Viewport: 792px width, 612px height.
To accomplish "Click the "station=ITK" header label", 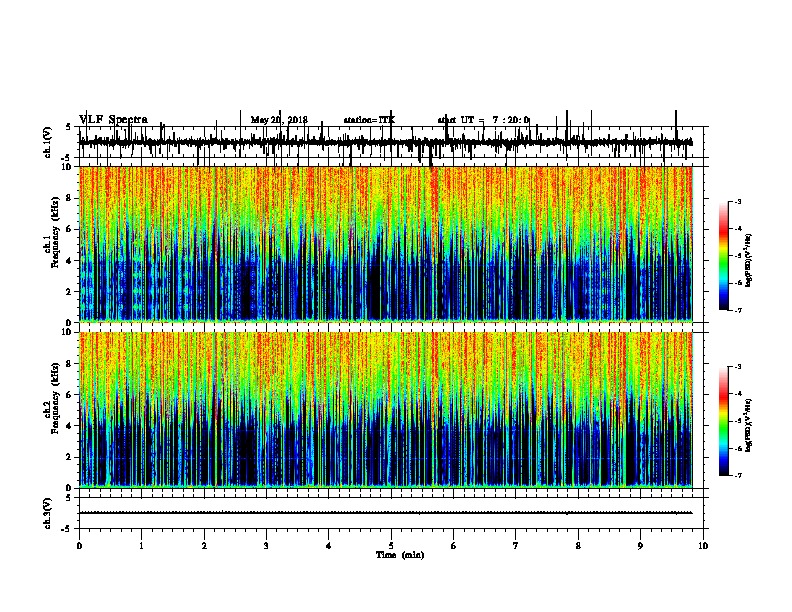I will 369,120.
